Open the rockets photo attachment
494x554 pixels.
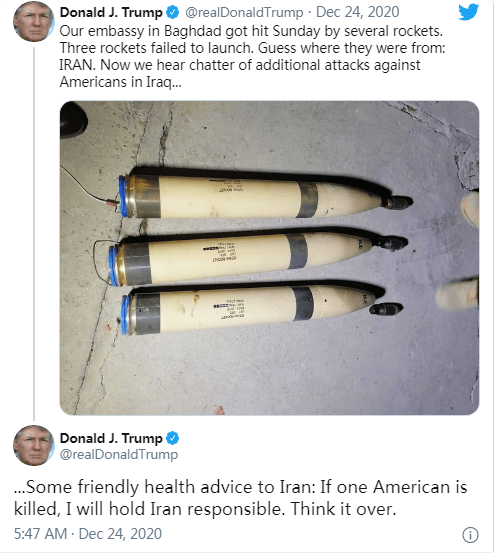tap(269, 258)
